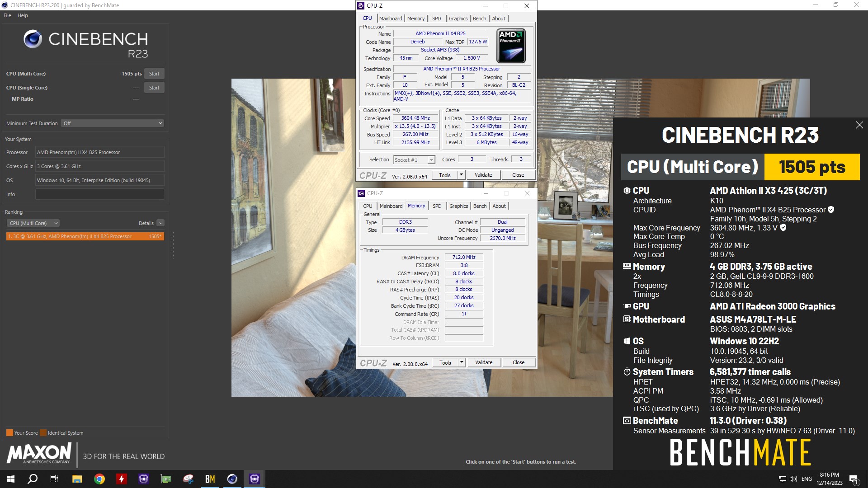Click ENG language indicator in tray
868x488 pixels.
(x=807, y=479)
